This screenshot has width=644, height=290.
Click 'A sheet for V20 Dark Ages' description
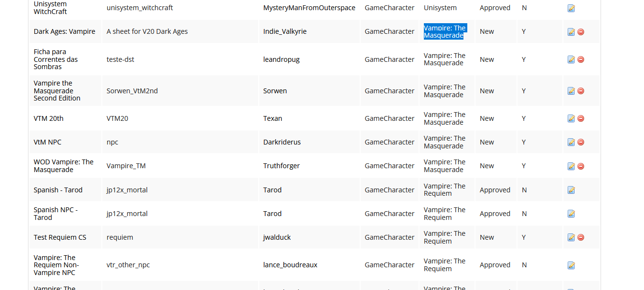pyautogui.click(x=147, y=31)
